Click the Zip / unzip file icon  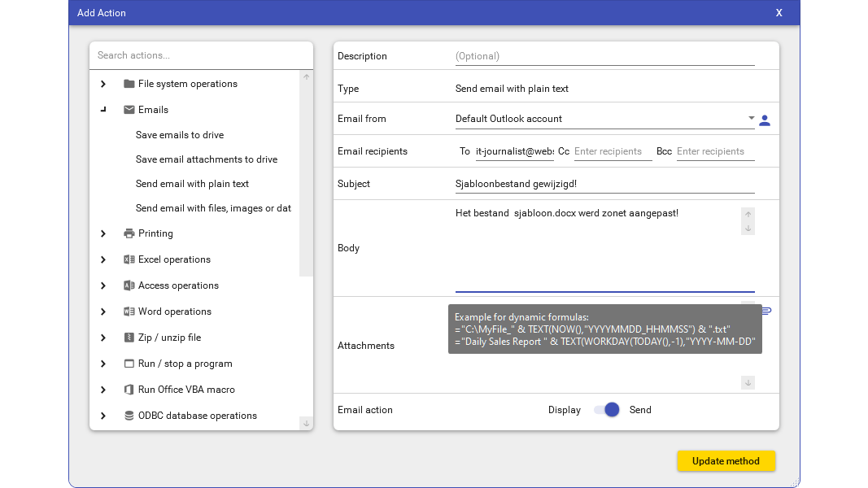click(129, 338)
